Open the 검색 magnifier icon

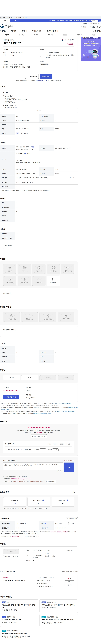[97, 27]
